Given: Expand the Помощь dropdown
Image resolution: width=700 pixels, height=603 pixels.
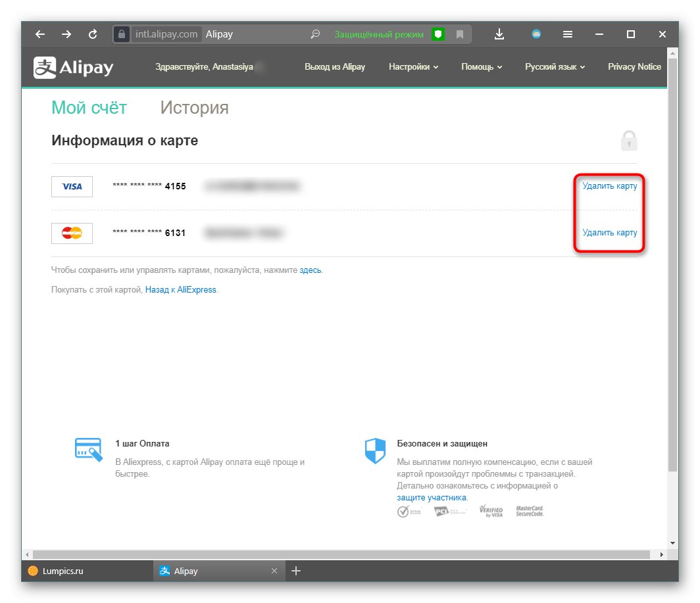Looking at the screenshot, I should [x=482, y=67].
